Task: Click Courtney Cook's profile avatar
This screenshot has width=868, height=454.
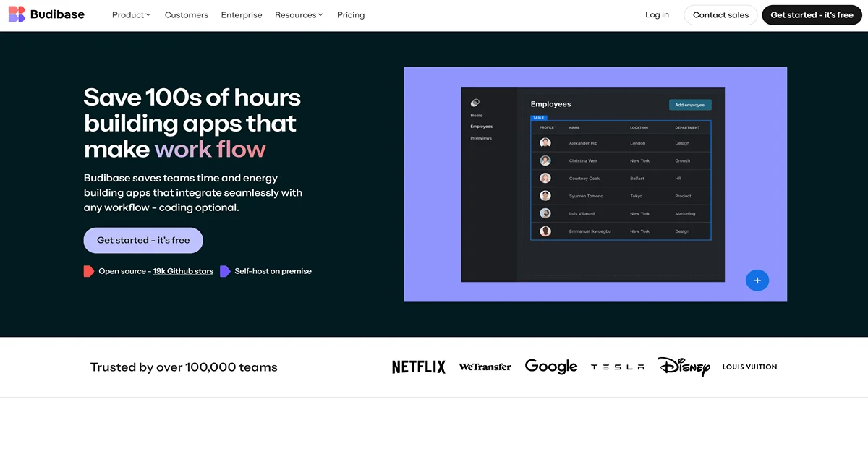Action: pyautogui.click(x=545, y=179)
